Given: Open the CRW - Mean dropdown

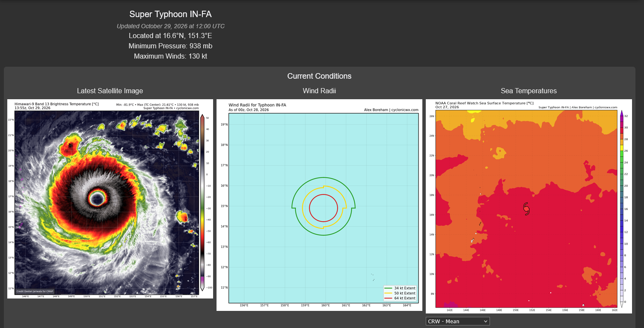Looking at the screenshot, I should [x=457, y=321].
